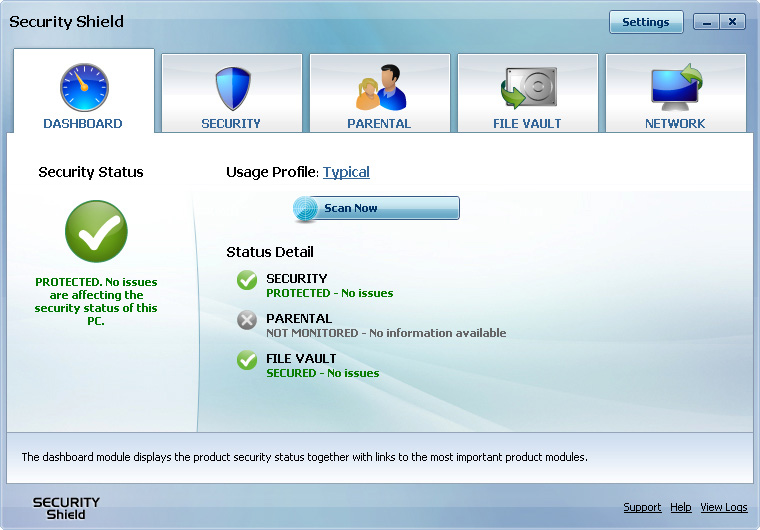
Task: Start a scan with Scan Now
Action: (376, 208)
